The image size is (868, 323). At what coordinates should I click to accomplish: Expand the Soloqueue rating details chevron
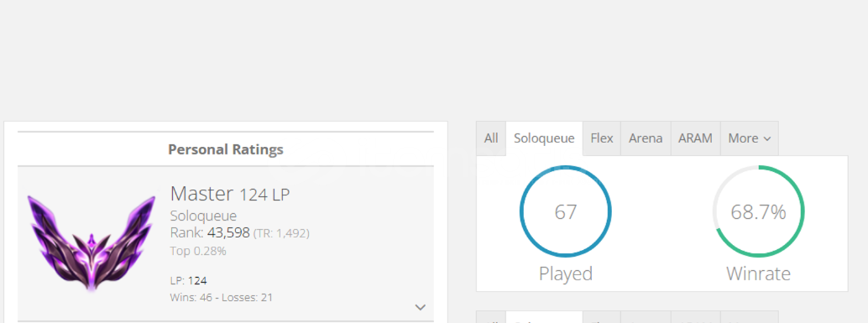(421, 307)
